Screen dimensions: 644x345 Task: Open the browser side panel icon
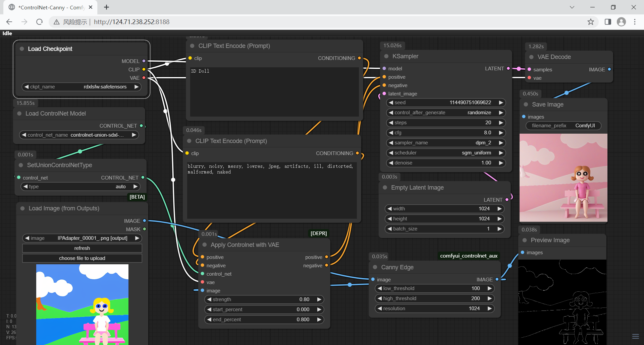pyautogui.click(x=608, y=22)
